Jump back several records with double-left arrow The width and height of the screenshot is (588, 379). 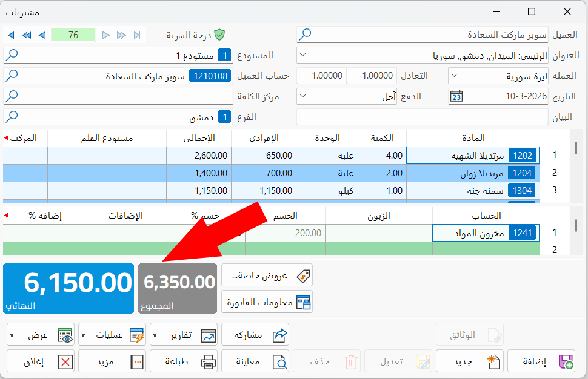27,35
